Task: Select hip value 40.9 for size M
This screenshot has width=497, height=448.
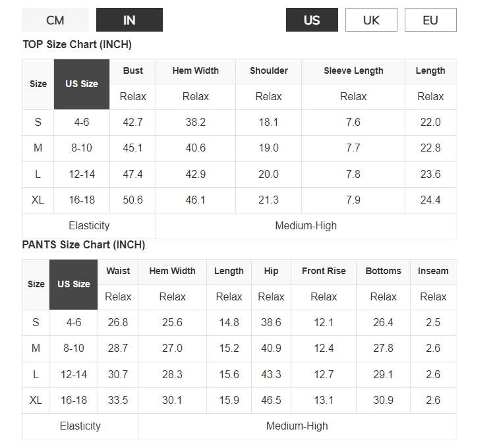Action: (271, 348)
